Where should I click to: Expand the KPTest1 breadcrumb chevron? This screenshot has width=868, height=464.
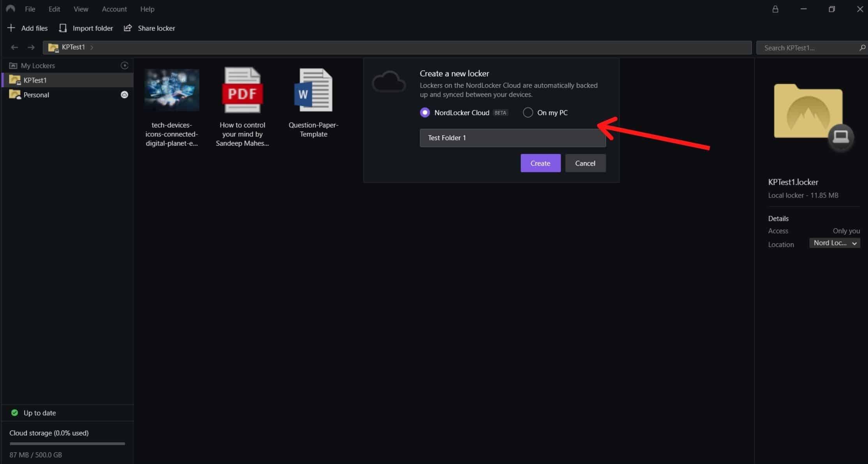(x=92, y=47)
